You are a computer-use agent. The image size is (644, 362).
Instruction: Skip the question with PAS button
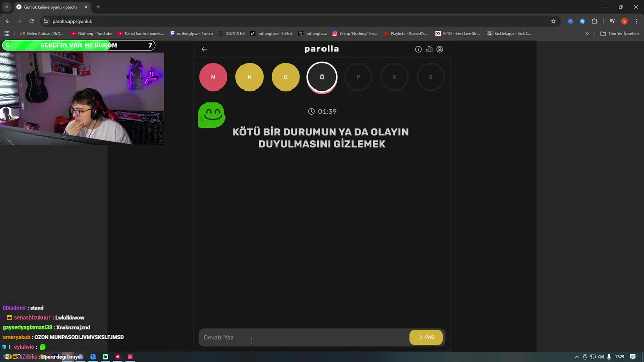point(426,337)
